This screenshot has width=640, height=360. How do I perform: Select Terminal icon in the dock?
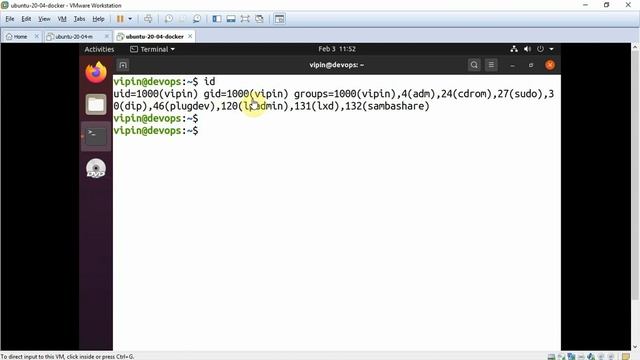(x=96, y=136)
